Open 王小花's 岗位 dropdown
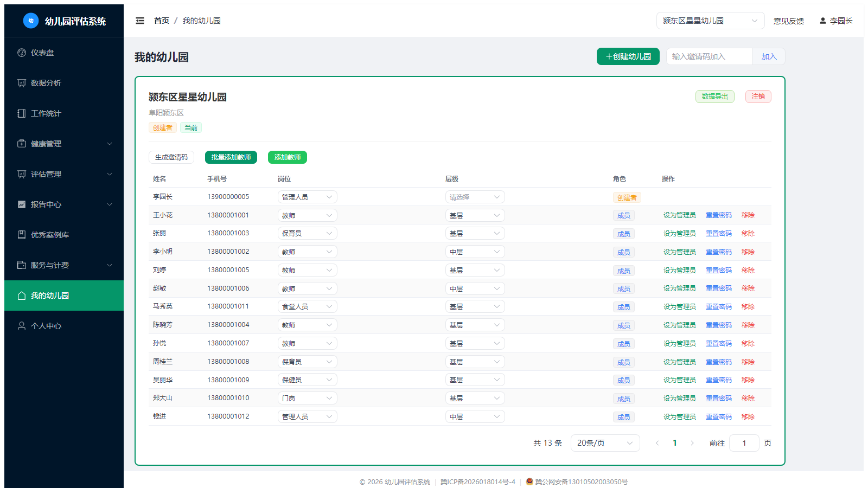The image size is (868, 488). tap(308, 215)
